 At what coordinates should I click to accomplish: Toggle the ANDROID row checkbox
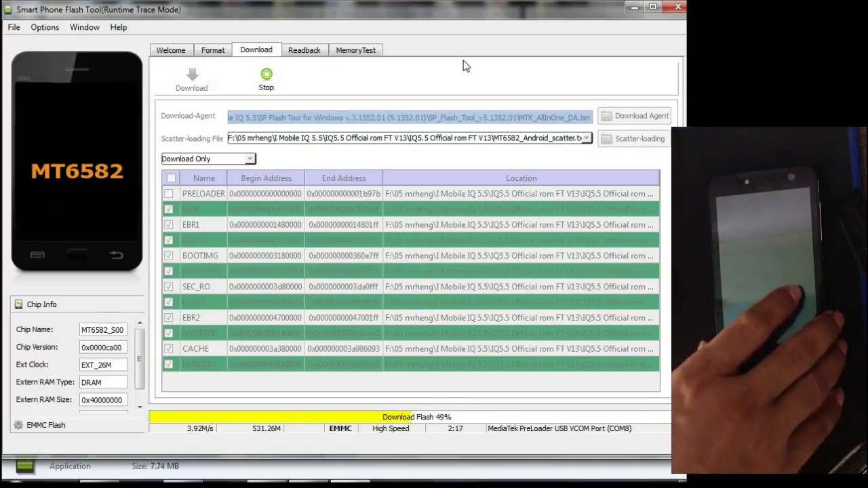[169, 333]
